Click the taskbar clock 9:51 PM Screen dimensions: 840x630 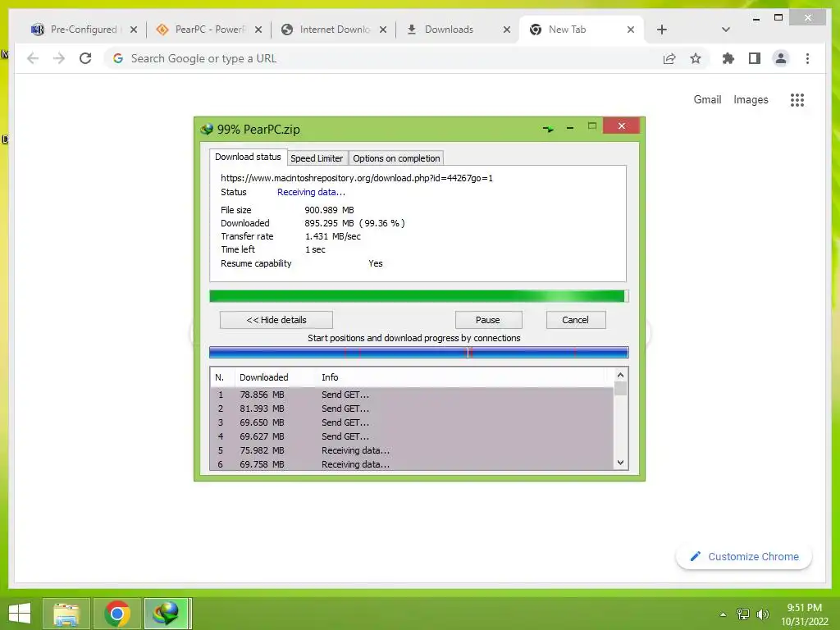coord(804,608)
